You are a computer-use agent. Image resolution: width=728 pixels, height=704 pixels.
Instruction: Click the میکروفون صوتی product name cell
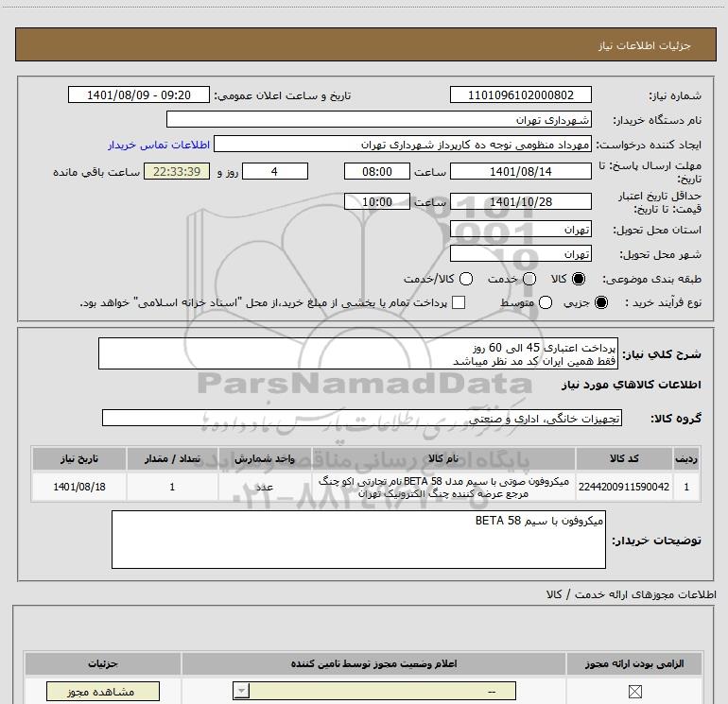(x=443, y=487)
